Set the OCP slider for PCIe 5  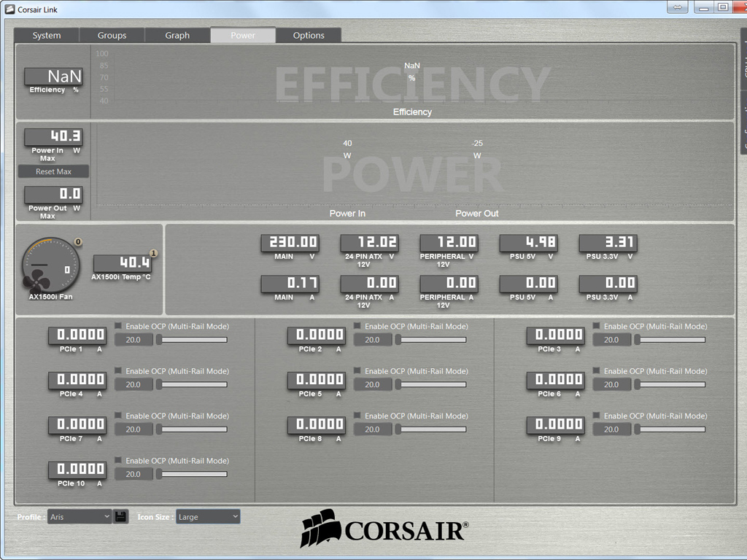(431, 384)
